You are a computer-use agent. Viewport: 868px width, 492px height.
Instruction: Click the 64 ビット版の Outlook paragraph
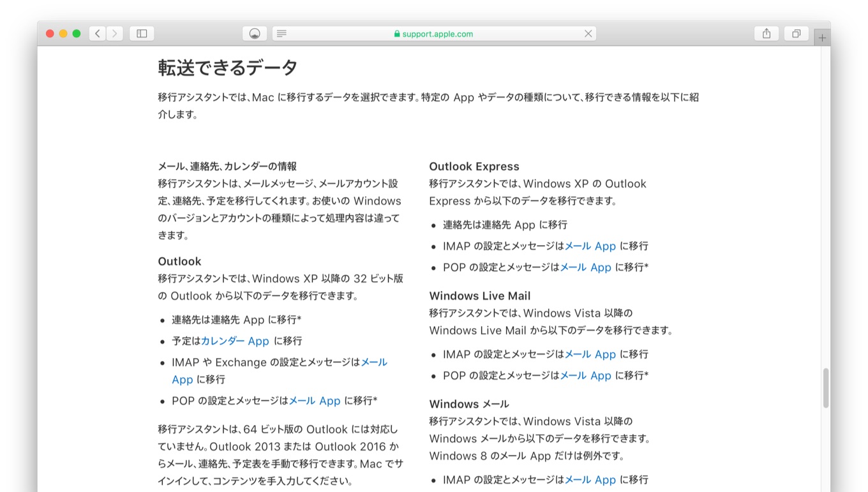tap(281, 455)
